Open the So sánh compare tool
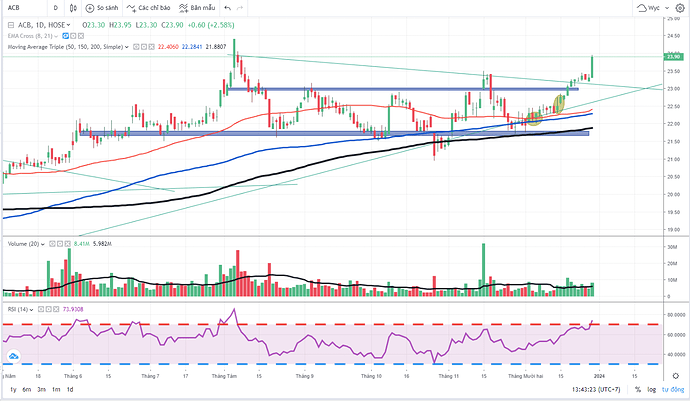This screenshot has height=401, width=690. 102,8
